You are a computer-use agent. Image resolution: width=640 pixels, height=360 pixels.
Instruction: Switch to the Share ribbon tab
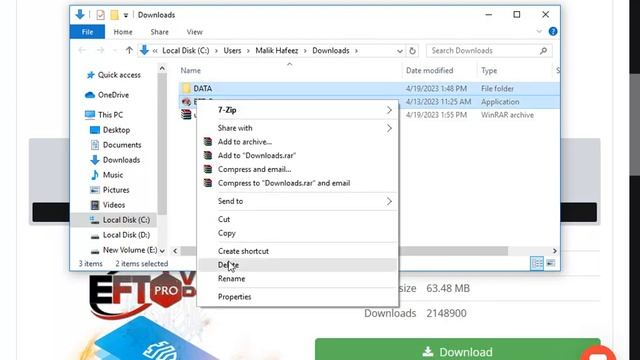[159, 32]
